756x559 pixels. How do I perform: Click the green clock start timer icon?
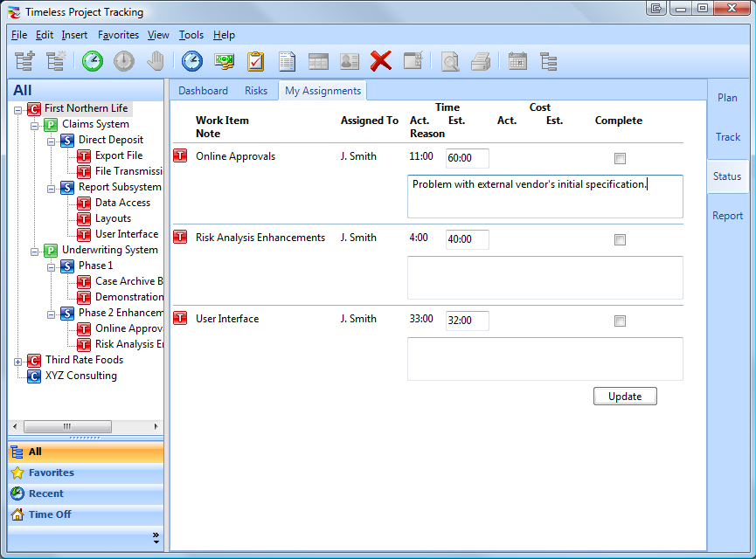click(93, 61)
